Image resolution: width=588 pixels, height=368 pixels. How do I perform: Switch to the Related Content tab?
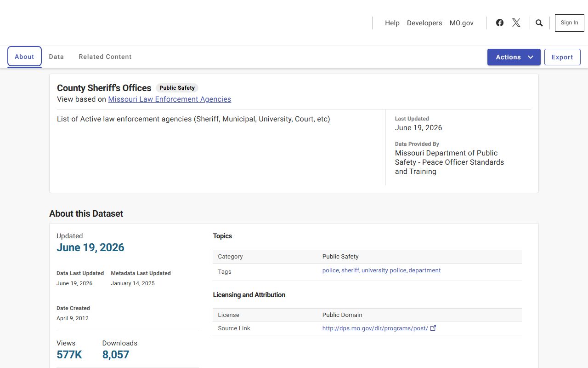tap(105, 57)
